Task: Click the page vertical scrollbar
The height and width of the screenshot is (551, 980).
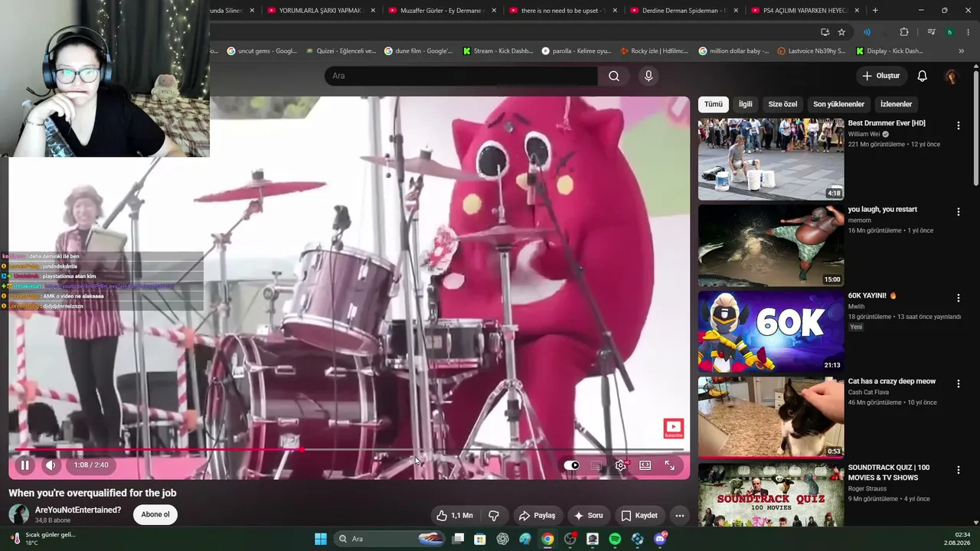Action: pyautogui.click(x=975, y=127)
